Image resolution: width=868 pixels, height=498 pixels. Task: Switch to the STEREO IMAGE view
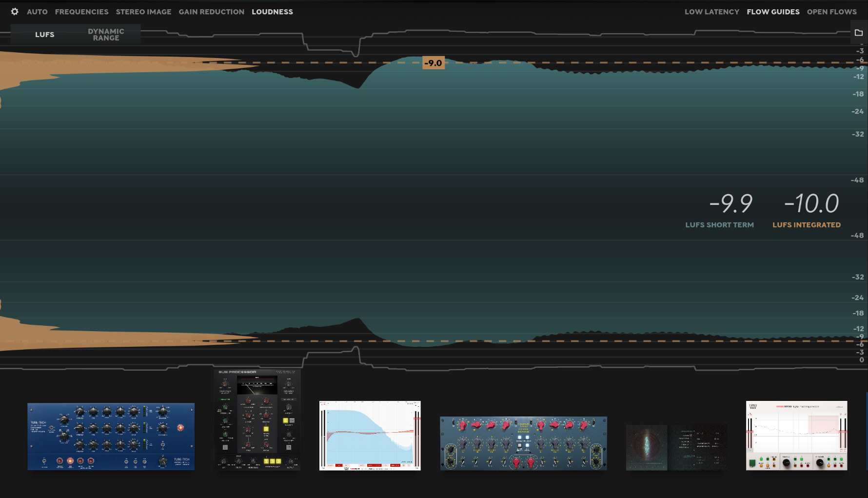(x=143, y=11)
